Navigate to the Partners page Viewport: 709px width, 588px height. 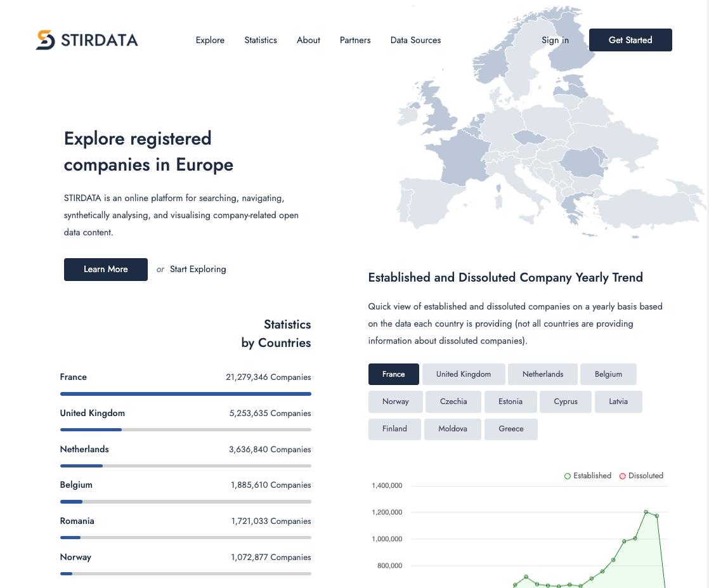coord(355,40)
